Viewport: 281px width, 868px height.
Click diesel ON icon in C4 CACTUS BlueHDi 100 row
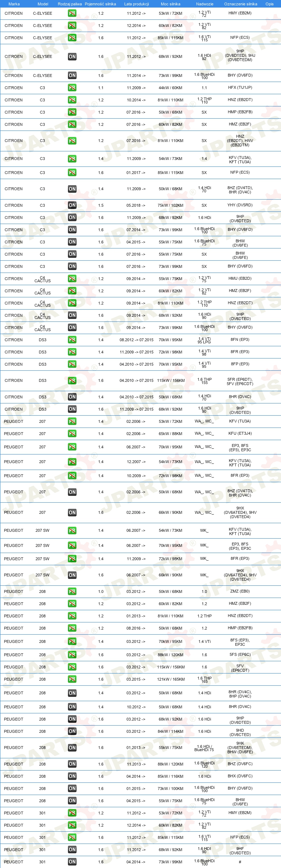pyautogui.click(x=72, y=328)
